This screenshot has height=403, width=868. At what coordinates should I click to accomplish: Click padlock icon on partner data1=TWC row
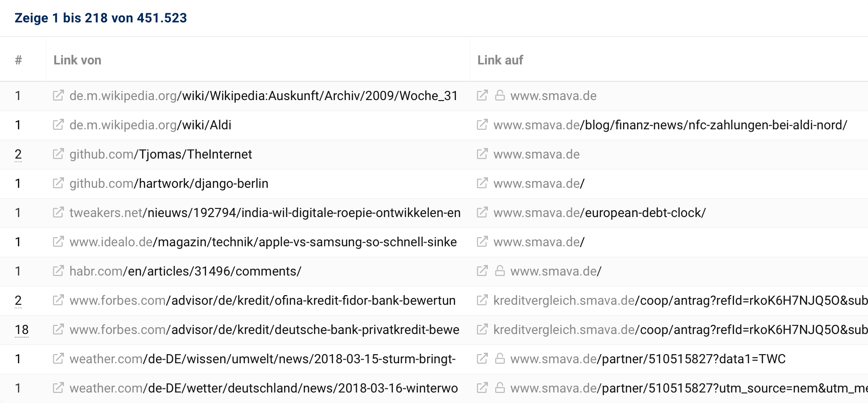click(x=500, y=359)
